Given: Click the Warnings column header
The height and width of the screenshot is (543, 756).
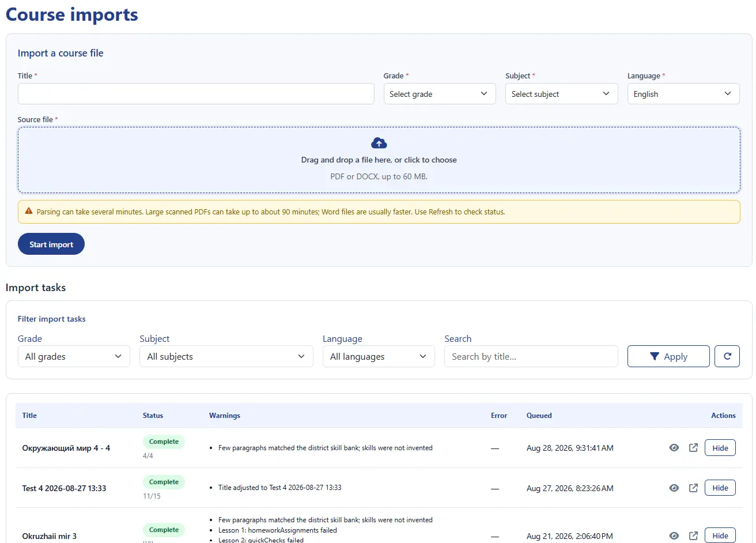Looking at the screenshot, I should pyautogui.click(x=225, y=415).
